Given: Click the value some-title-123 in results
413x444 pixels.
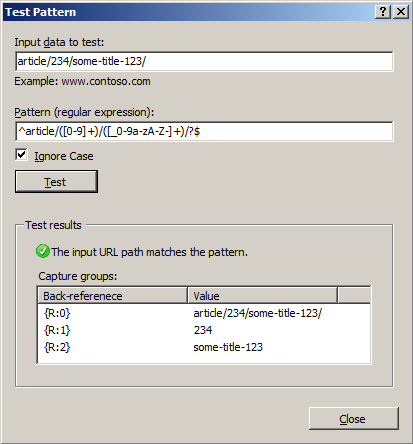Looking at the screenshot, I should point(228,347).
